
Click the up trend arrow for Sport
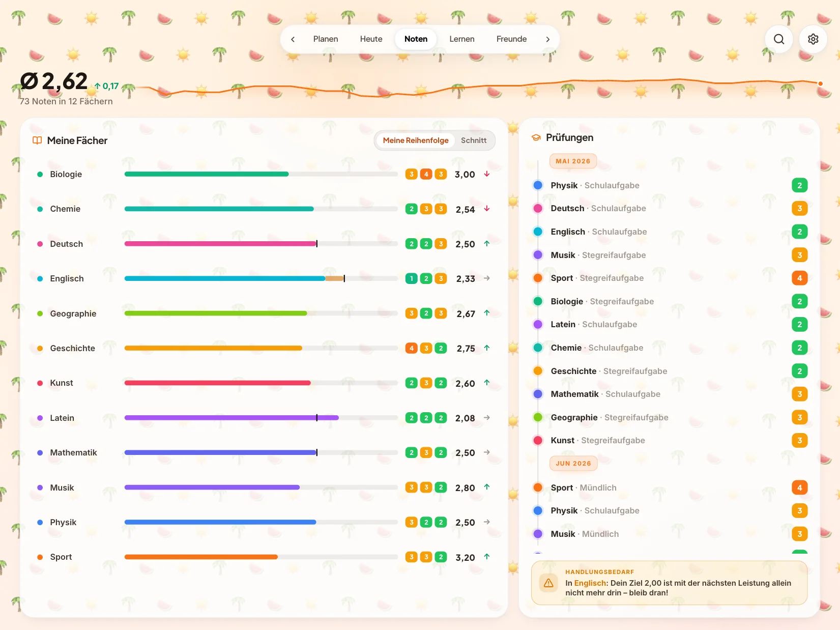tap(487, 557)
